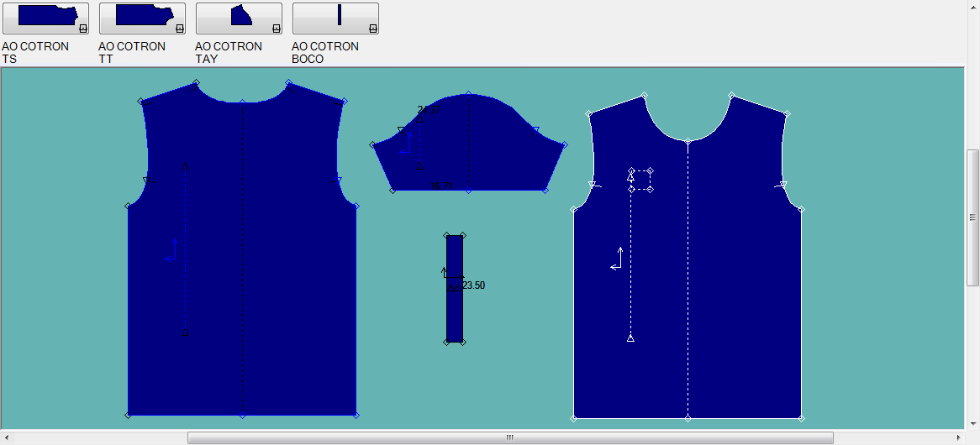This screenshot has width=980, height=445.
Task: Click small square icon on TT thumbnail
Action: tap(179, 28)
